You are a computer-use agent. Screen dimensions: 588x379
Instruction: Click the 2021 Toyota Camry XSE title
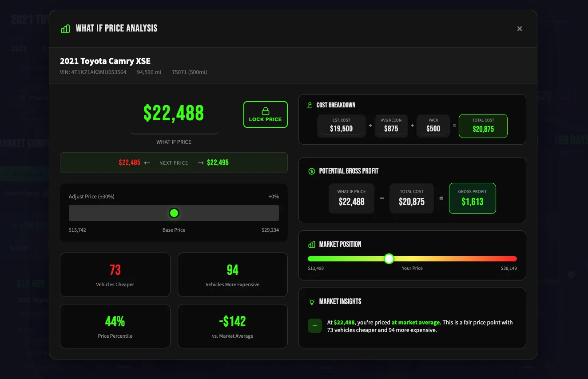105,61
